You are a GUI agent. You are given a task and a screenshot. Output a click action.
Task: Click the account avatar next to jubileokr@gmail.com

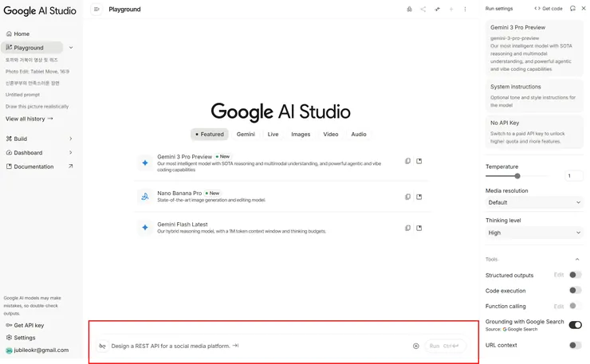coord(9,350)
